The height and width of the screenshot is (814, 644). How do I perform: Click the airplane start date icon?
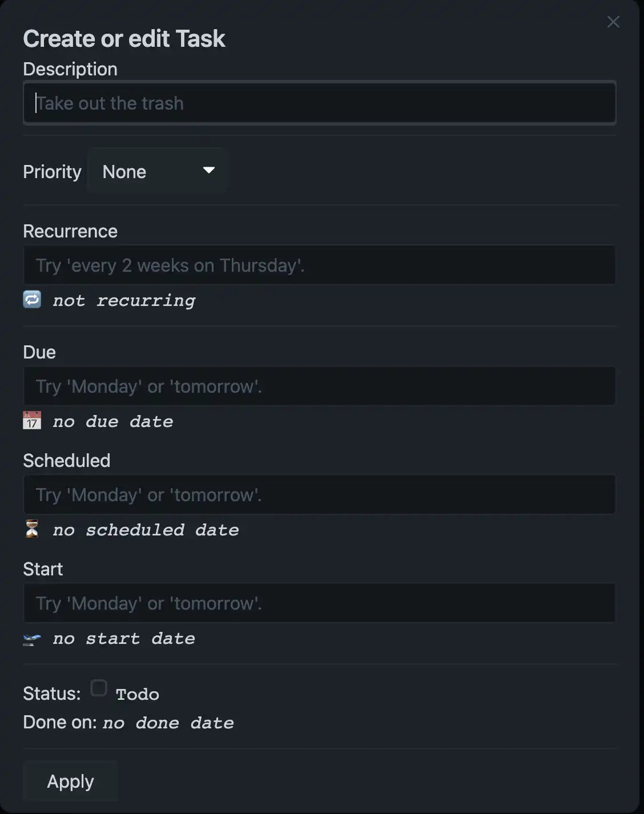coord(32,638)
